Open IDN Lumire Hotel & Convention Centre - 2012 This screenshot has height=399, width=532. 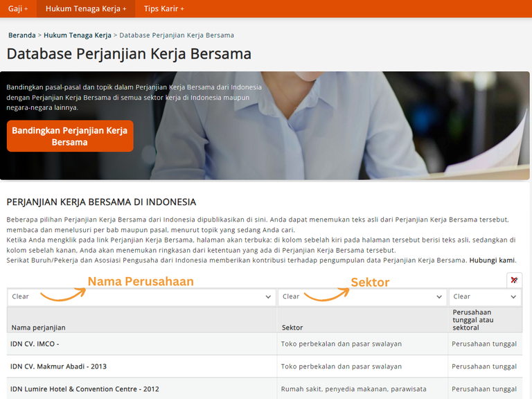(85, 389)
